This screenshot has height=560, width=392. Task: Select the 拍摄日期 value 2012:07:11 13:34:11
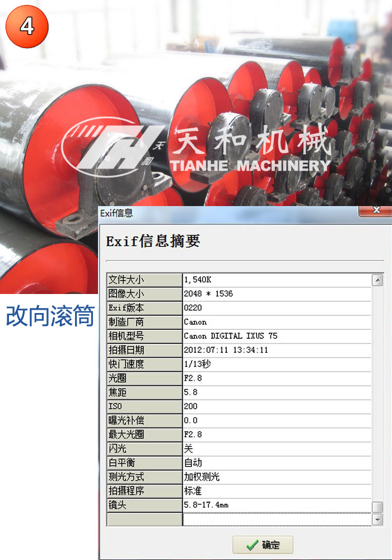[226, 350]
